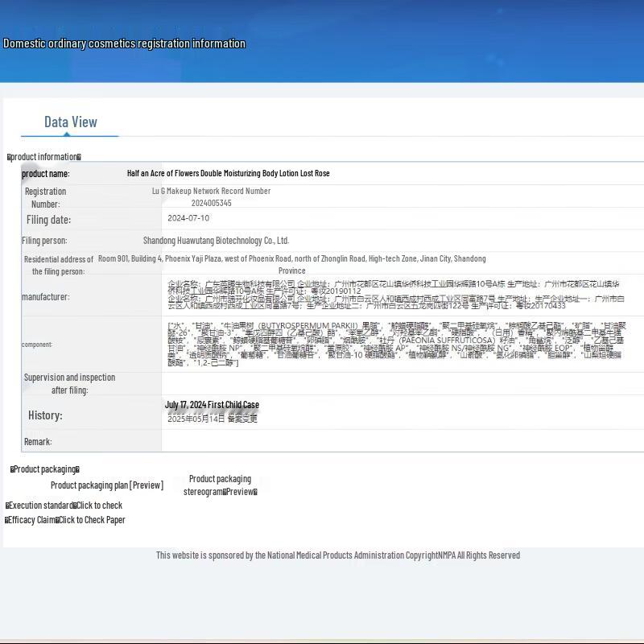Click the filing date 2024-07-10 value
Screen dimensions: 644x644
click(188, 218)
